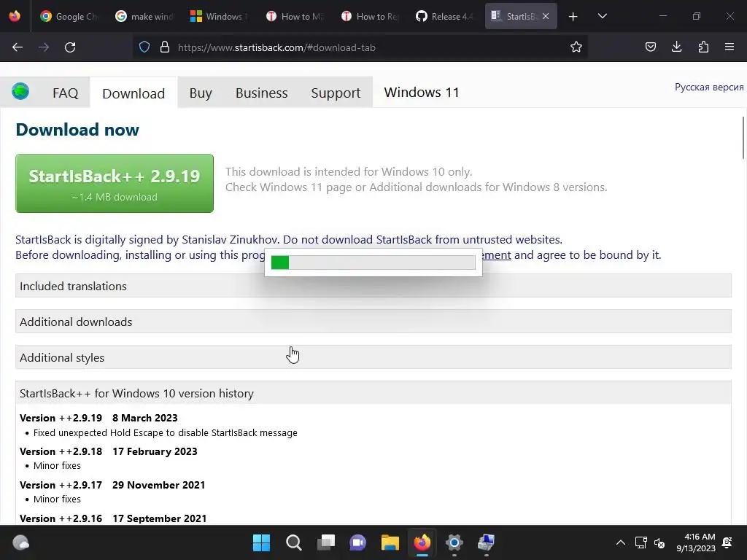Screen dimensions: 747x560
Task: Open the tracking protection shield icon
Action: click(x=144, y=47)
